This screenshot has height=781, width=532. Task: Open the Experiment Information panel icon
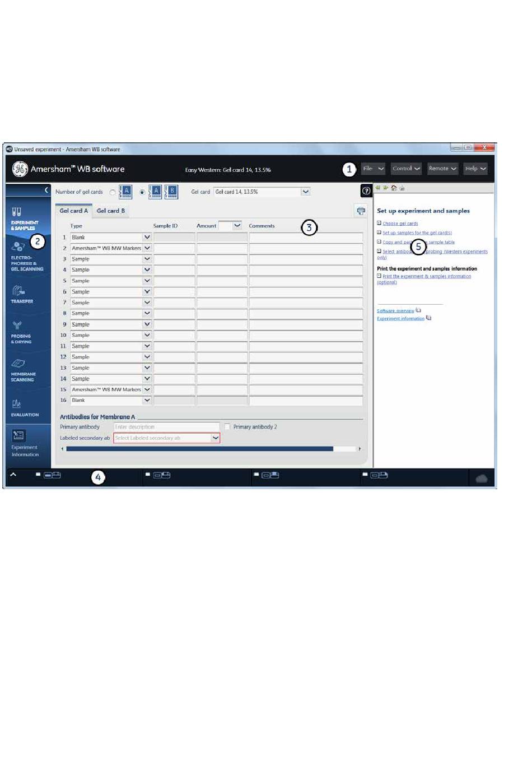tap(18, 435)
